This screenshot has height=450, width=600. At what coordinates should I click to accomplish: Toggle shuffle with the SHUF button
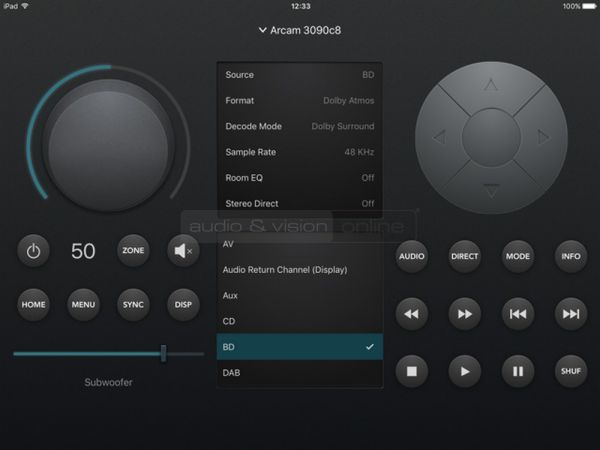tap(570, 371)
